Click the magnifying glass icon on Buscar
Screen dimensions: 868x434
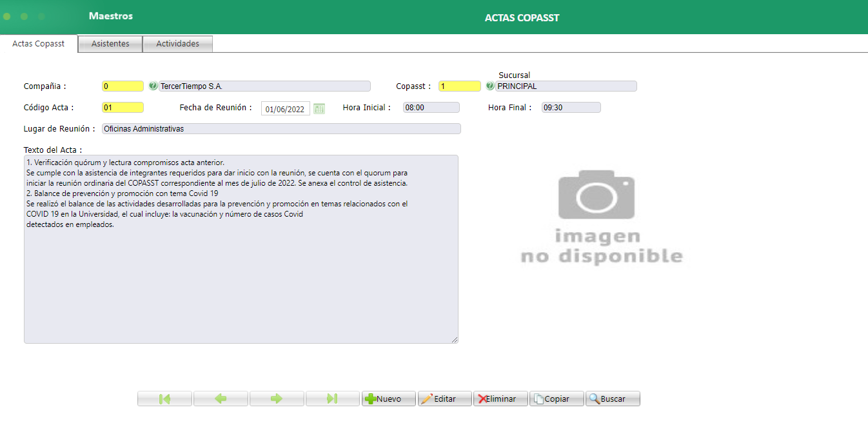[594, 398]
